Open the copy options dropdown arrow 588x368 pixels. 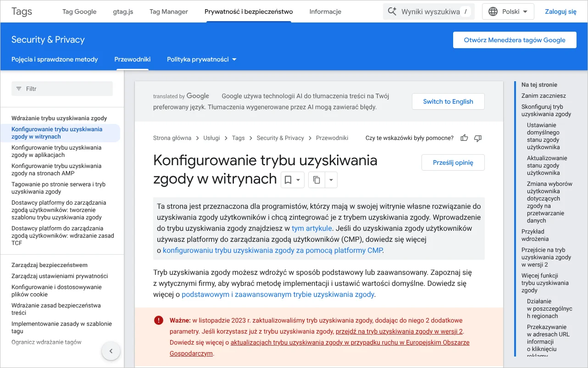[x=331, y=180]
